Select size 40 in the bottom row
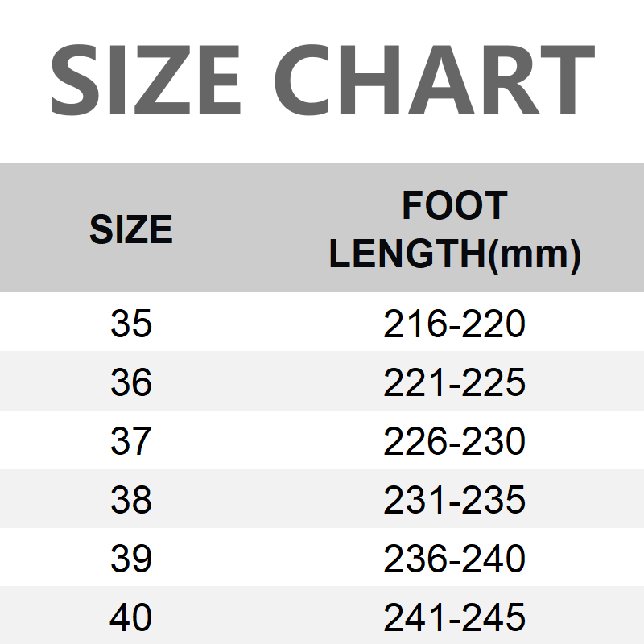 point(131,618)
